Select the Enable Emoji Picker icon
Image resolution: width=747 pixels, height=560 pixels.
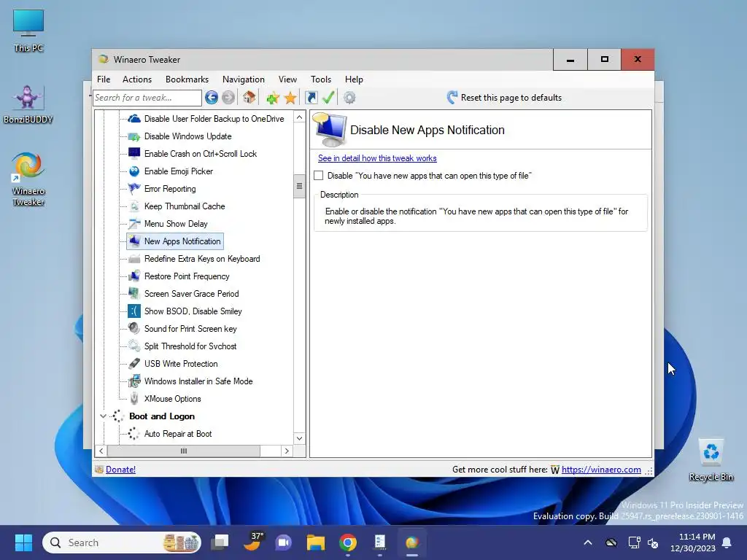pos(134,171)
